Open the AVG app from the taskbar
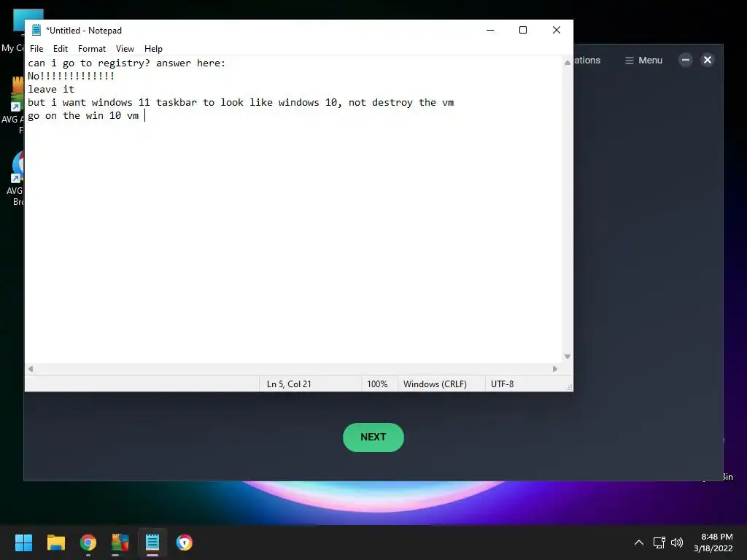The width and height of the screenshot is (747, 560). pos(120,542)
